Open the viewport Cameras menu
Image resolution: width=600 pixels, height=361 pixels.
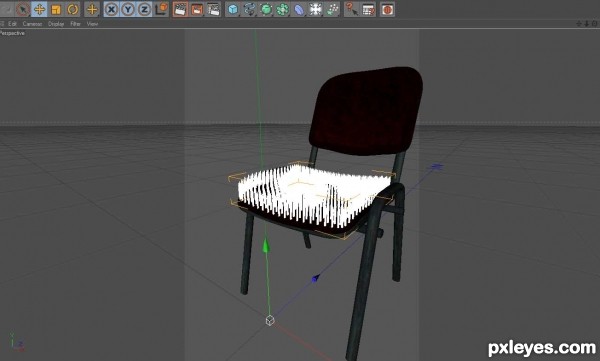(x=32, y=24)
